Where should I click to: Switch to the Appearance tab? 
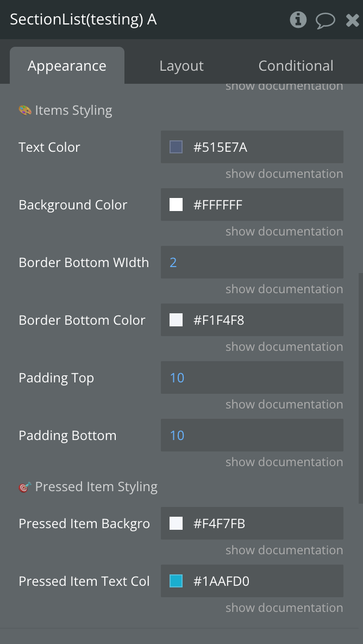[x=67, y=66]
